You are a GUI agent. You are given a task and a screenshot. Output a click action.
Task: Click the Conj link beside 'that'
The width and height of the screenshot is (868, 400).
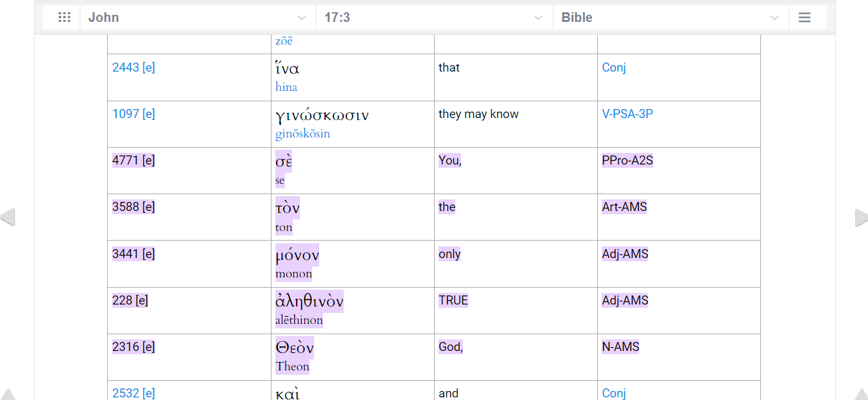pos(614,68)
